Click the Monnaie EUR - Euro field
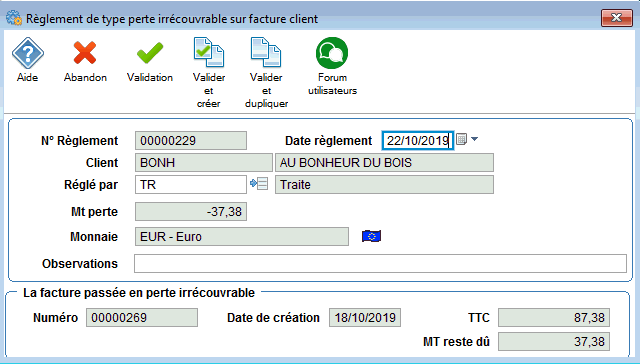The image size is (640, 364). (x=242, y=237)
